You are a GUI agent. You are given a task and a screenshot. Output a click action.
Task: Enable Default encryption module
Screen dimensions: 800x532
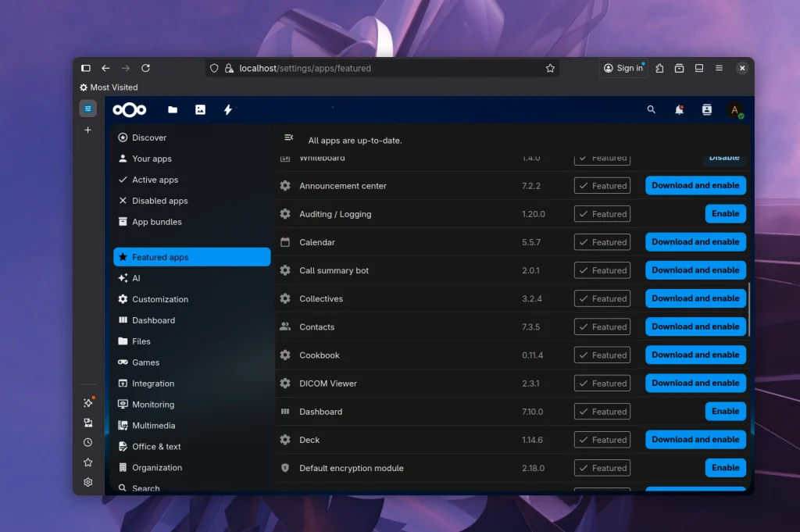[x=726, y=468]
